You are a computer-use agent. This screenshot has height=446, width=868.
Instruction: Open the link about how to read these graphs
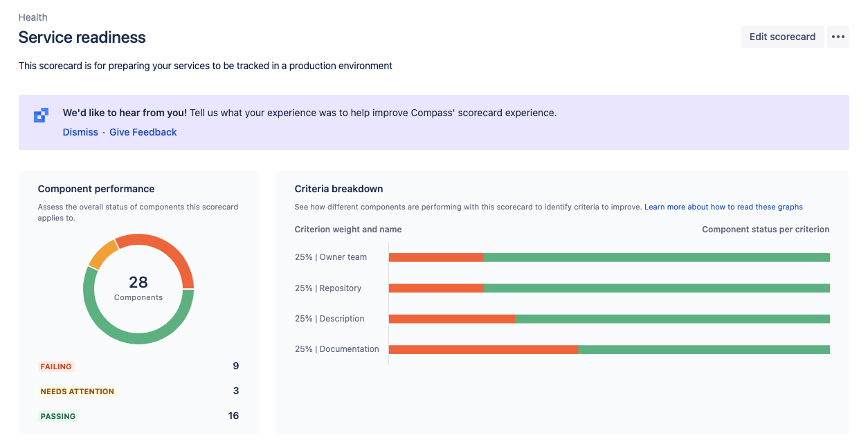(723, 206)
